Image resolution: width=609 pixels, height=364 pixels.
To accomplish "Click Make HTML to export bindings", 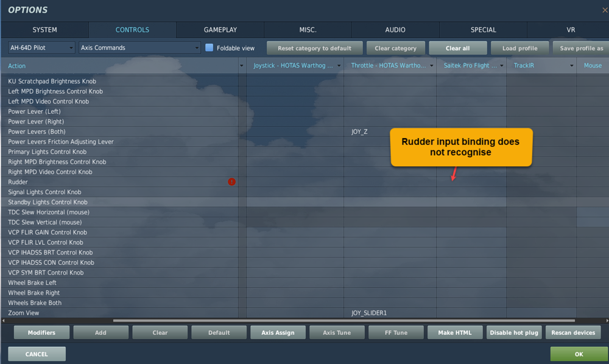I will click(455, 332).
